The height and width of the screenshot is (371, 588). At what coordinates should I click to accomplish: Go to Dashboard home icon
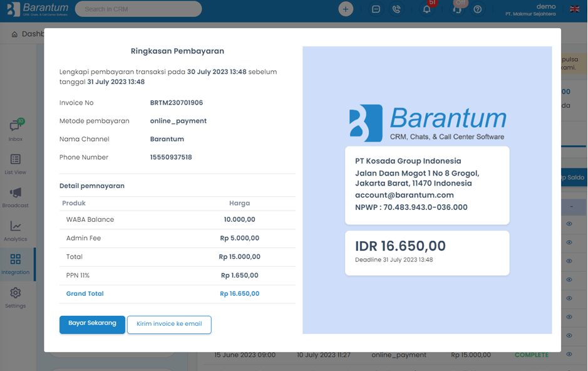pos(14,34)
